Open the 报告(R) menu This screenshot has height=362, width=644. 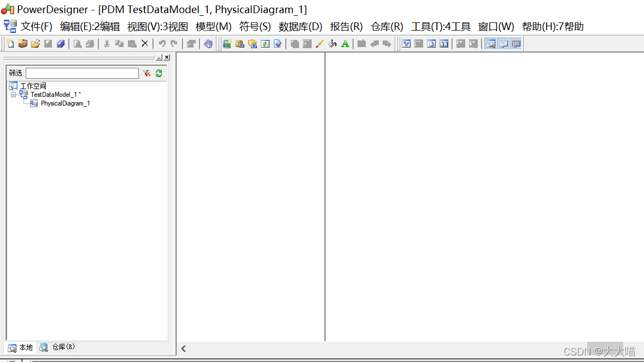(x=346, y=27)
